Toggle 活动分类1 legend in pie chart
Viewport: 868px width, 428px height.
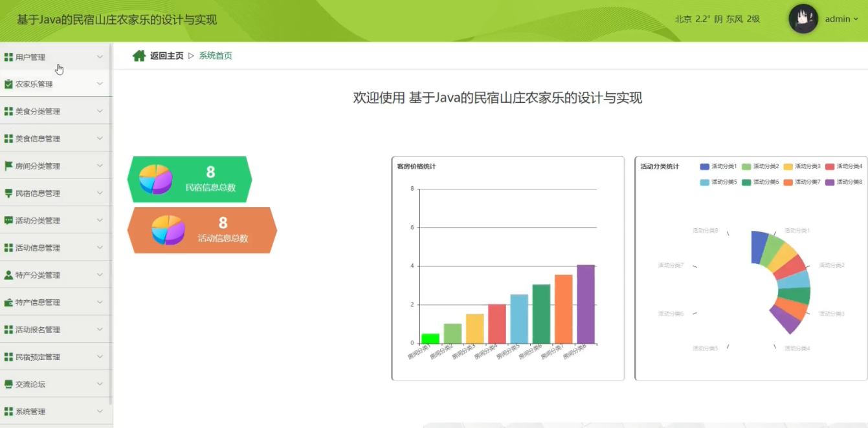coord(718,167)
